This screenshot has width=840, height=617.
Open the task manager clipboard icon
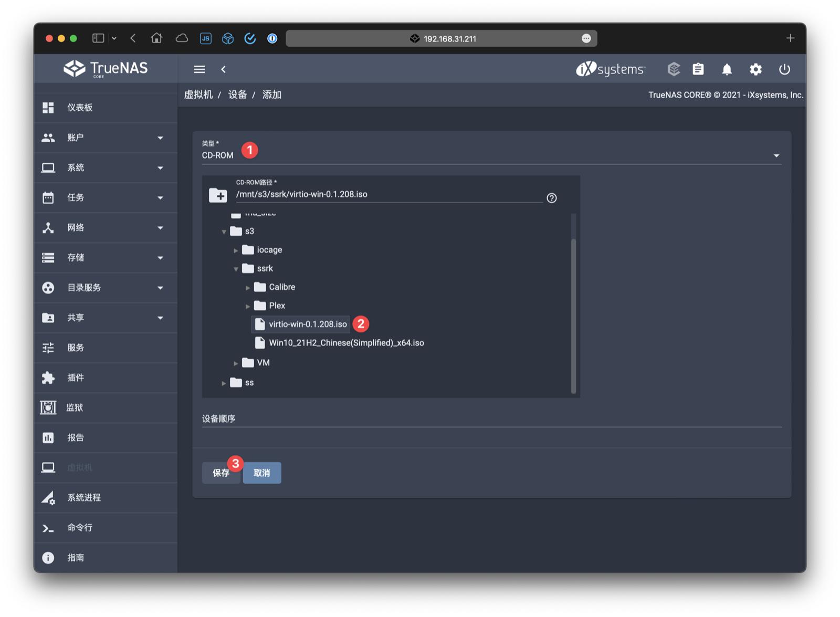[x=698, y=69]
